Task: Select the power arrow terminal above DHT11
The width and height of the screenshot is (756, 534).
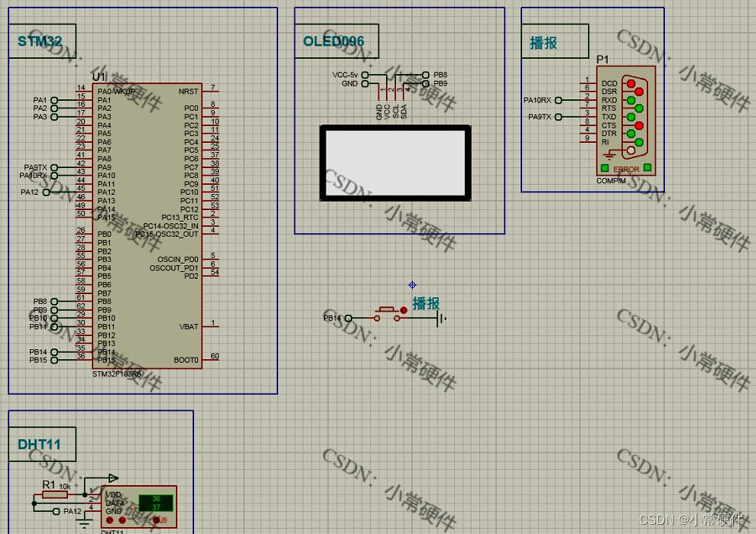Action: coord(113,478)
